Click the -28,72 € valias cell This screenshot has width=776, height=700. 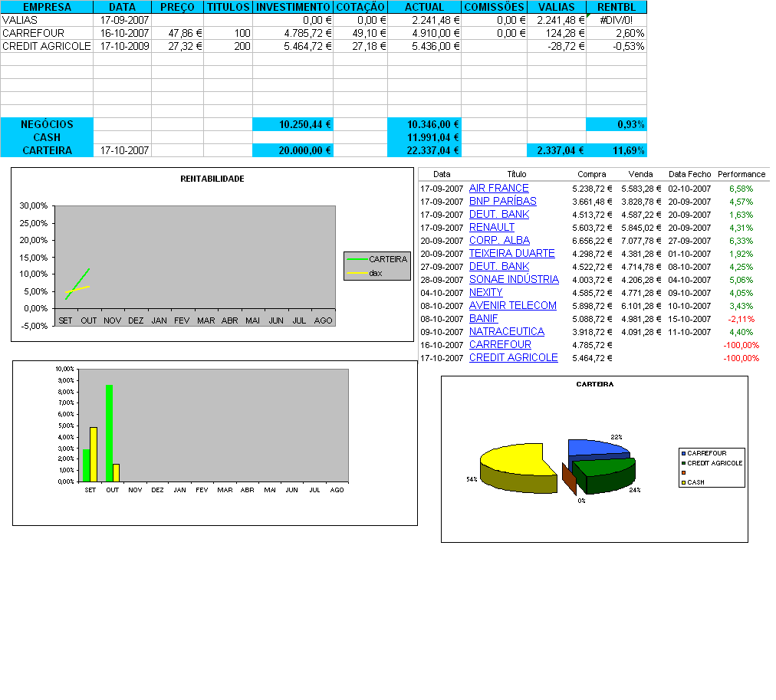click(x=557, y=46)
